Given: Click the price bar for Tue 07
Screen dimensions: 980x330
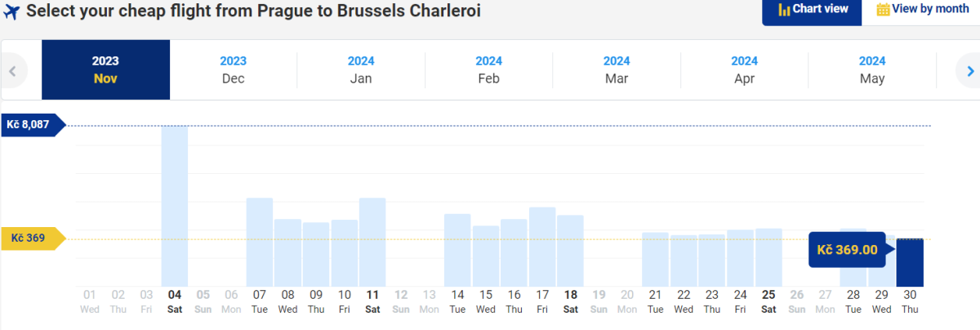Looking at the screenshot, I should point(260,242).
